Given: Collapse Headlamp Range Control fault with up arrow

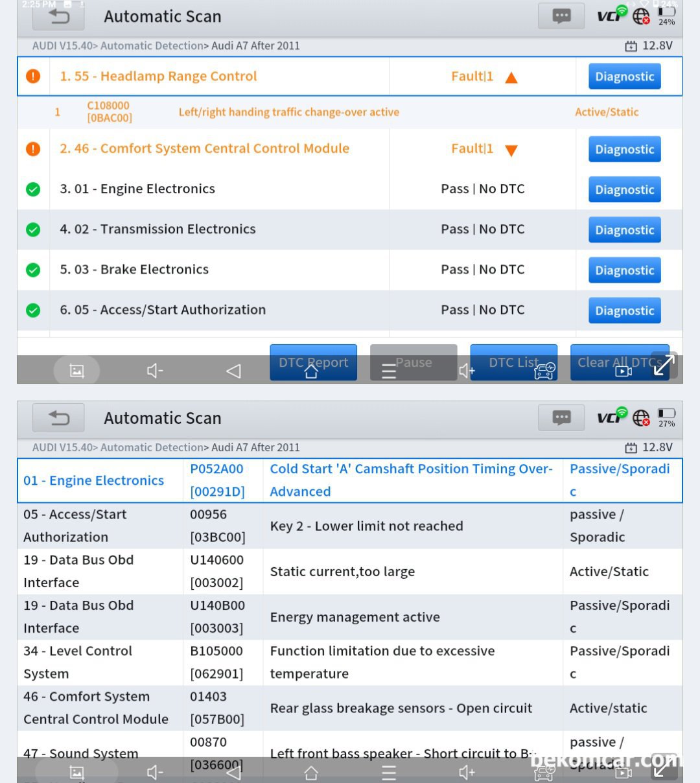Looking at the screenshot, I should pos(511,78).
